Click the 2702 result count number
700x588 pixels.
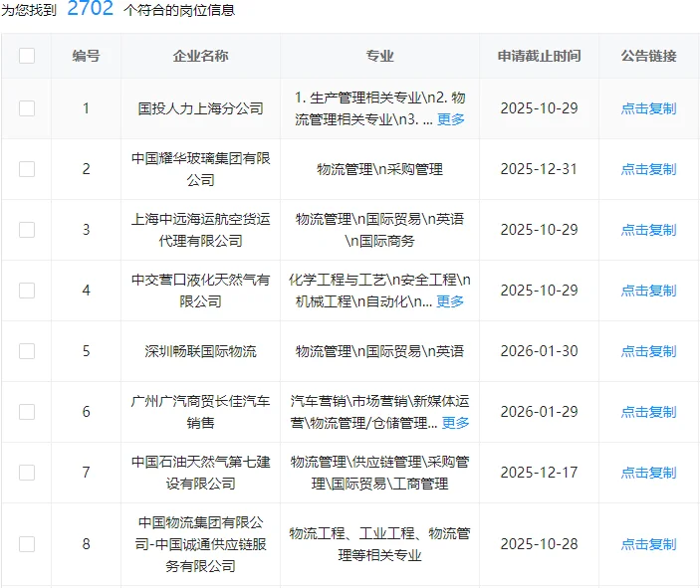tap(91, 9)
